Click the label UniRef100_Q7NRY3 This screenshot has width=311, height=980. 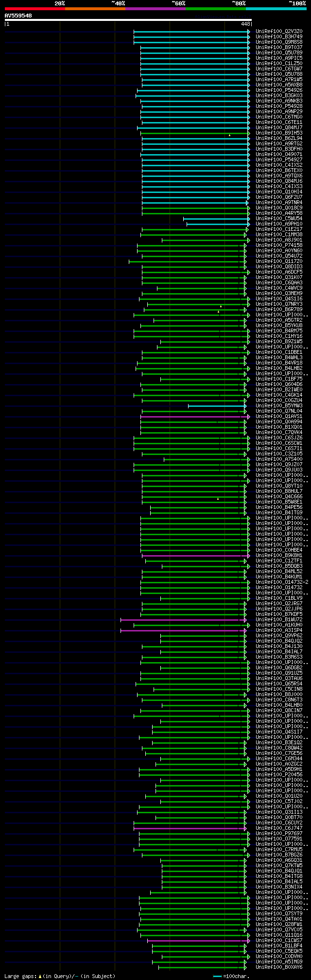pos(279,304)
